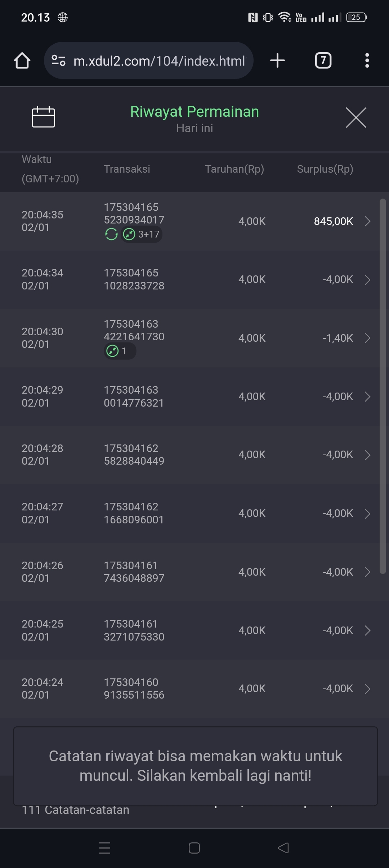Tap the Android back navigation button
Viewport: 389px width, 868px height.
coord(283,848)
